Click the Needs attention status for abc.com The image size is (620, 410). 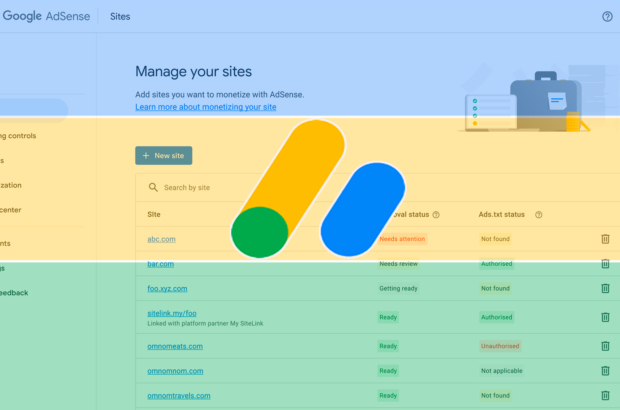402,239
